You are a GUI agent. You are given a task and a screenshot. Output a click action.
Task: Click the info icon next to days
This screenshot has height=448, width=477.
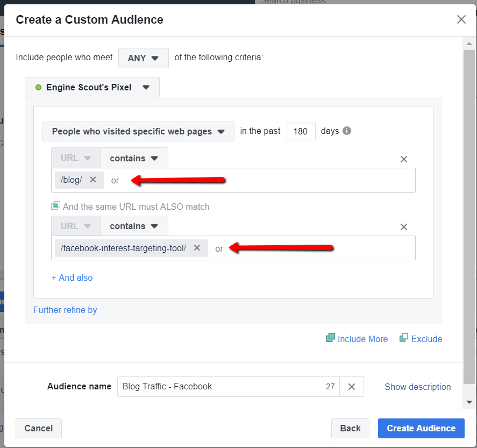point(347,131)
